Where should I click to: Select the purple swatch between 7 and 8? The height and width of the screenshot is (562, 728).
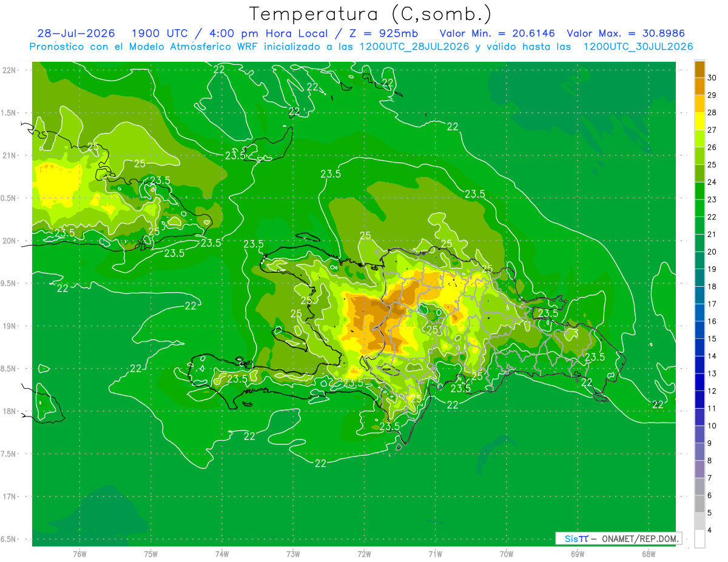[x=699, y=469]
